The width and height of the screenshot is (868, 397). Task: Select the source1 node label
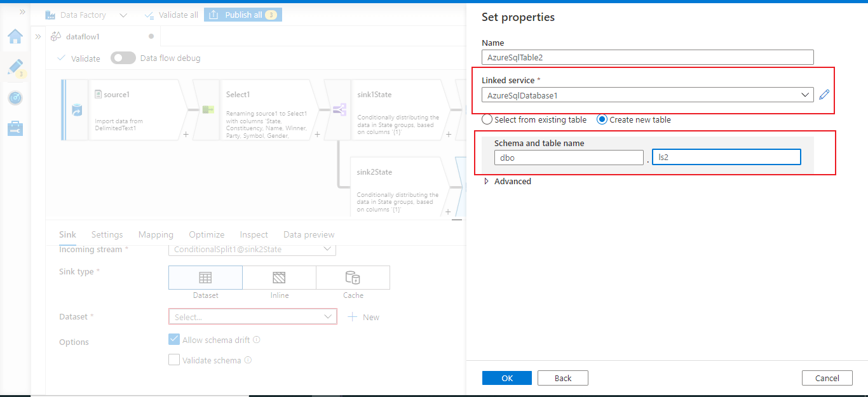point(117,95)
